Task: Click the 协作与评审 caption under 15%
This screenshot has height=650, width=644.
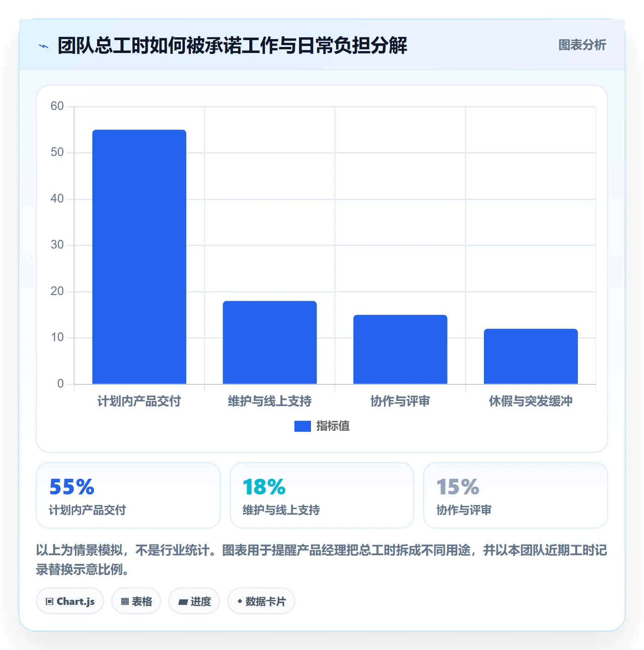Action: [x=464, y=510]
